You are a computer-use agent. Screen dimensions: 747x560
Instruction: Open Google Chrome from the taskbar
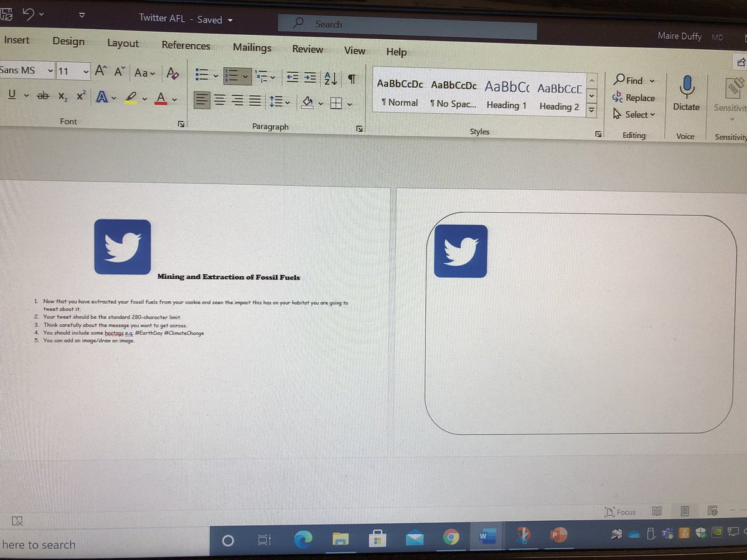point(452,538)
